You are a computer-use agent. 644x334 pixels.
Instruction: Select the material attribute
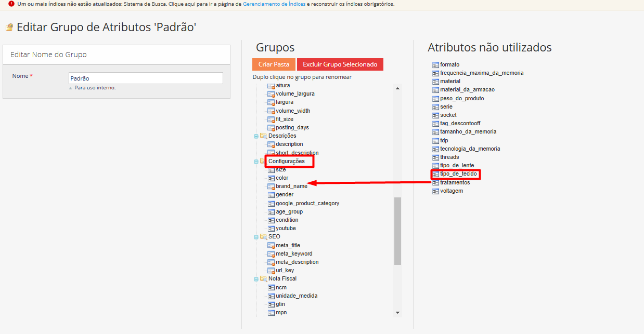click(450, 82)
